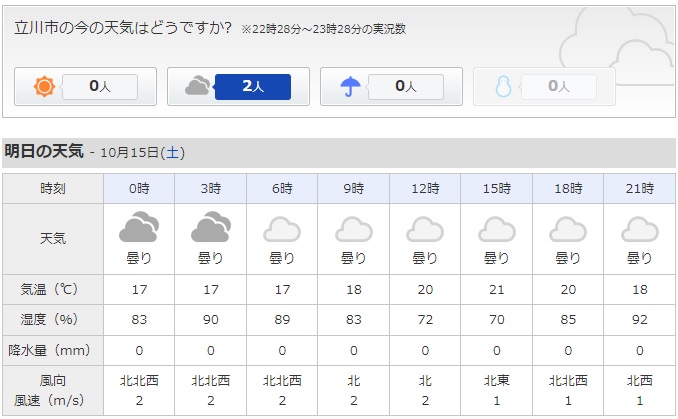Viewport: 678px width, 419px height.
Task: Select the 15時 column header
Action: [x=497, y=189]
